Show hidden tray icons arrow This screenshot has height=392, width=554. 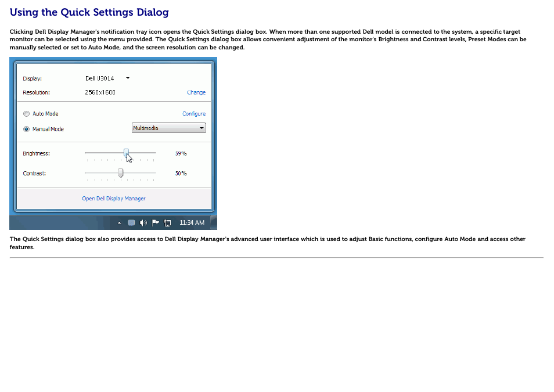click(x=120, y=222)
